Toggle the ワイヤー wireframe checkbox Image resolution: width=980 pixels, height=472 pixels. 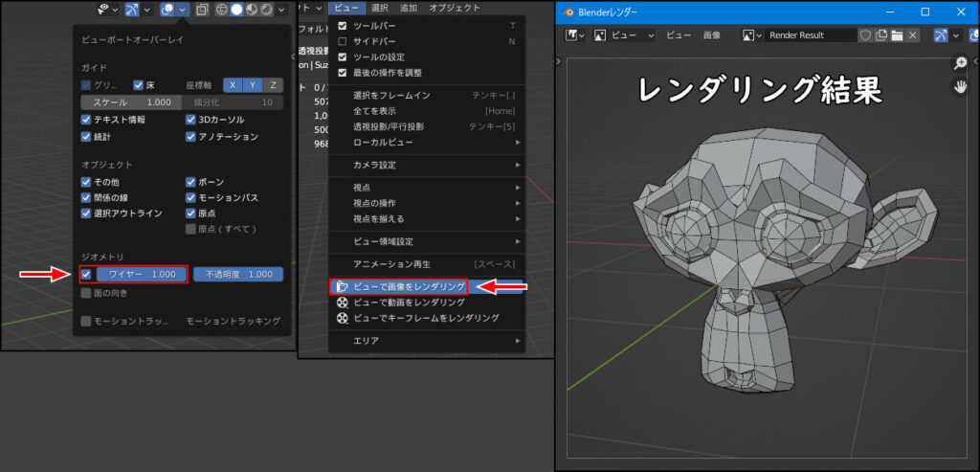pos(86,274)
